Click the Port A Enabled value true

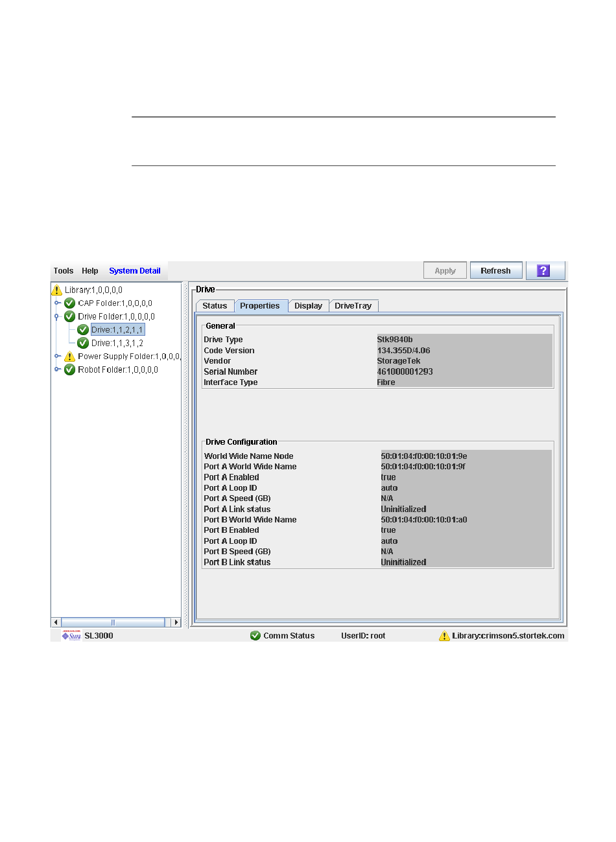pos(388,477)
